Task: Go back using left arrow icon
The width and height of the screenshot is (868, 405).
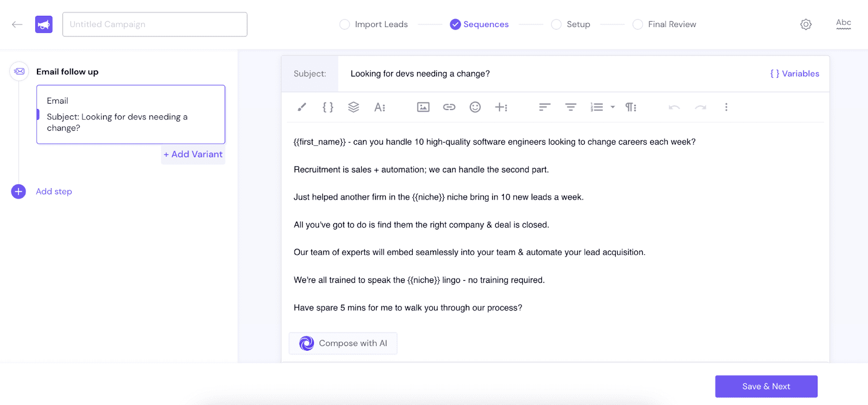Action: [17, 24]
